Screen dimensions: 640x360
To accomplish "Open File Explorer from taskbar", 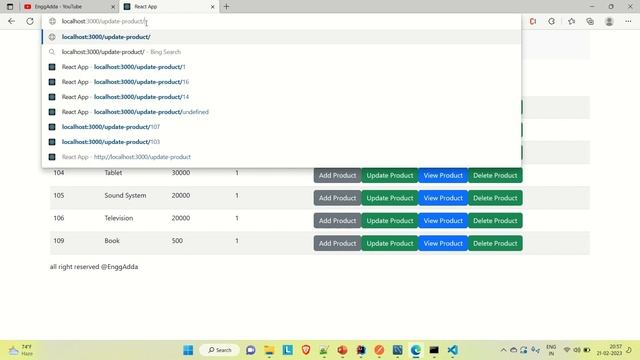I will (269, 350).
